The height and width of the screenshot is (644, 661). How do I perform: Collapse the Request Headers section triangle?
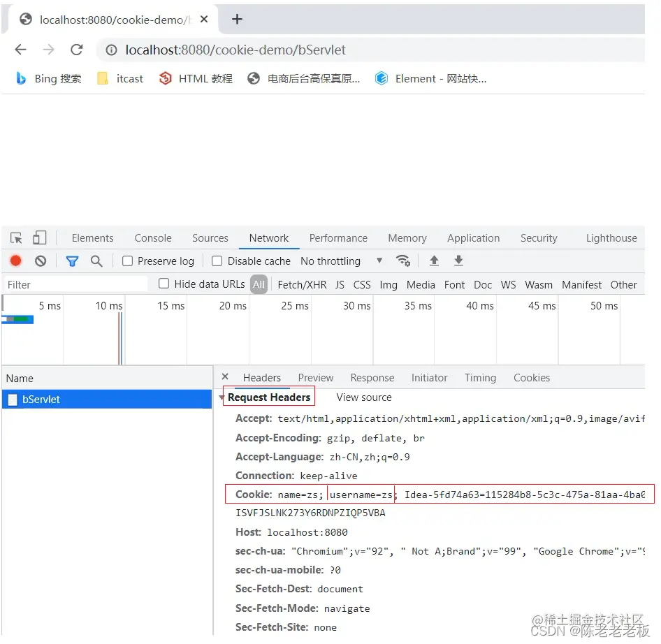click(221, 397)
